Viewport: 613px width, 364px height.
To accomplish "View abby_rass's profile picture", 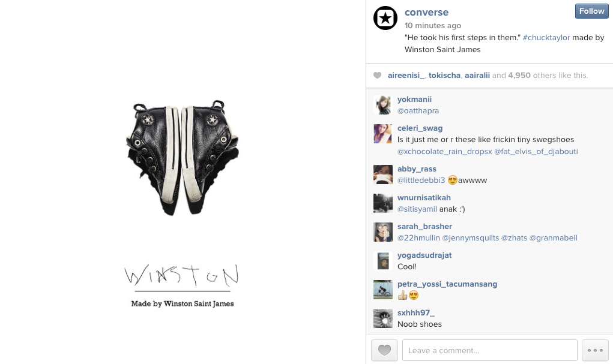I will pos(382,175).
